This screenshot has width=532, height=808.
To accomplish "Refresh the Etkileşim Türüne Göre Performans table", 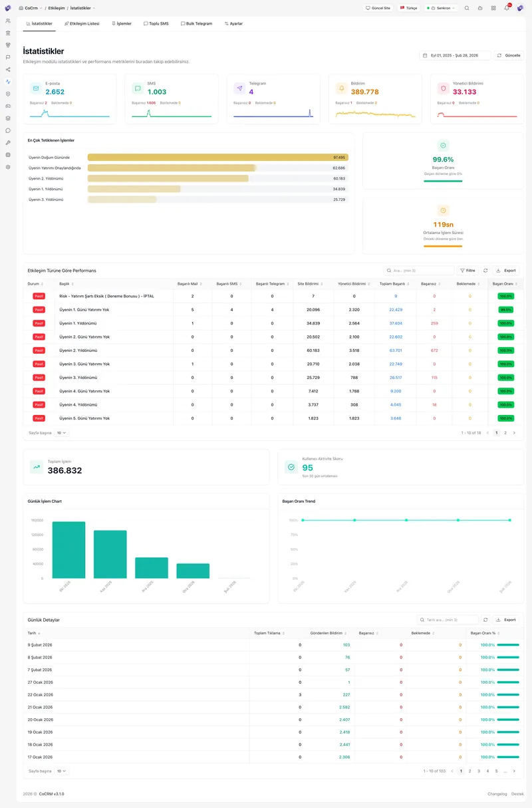I will click(x=485, y=271).
